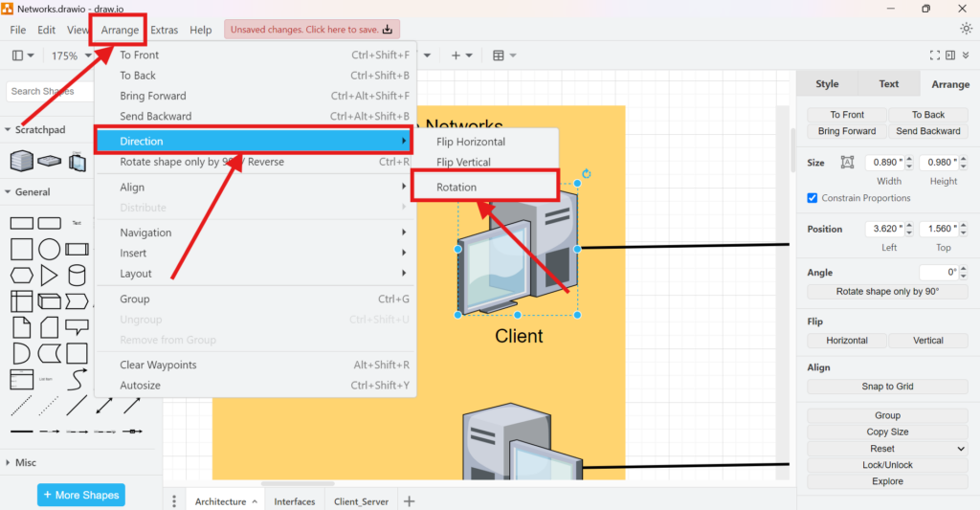Click the Angle input field
The image size is (980, 510).
coord(939,273)
